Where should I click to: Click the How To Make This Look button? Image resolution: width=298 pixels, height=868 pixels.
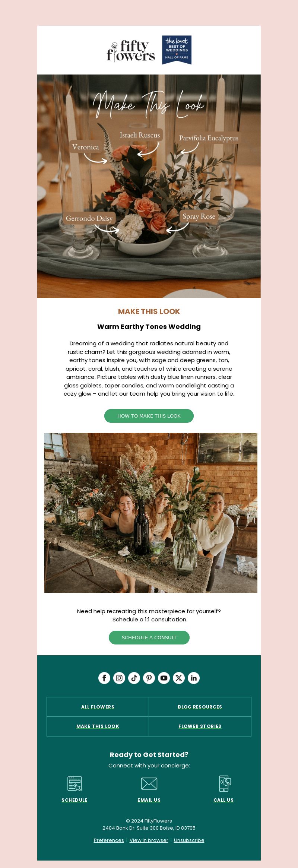coord(149,416)
